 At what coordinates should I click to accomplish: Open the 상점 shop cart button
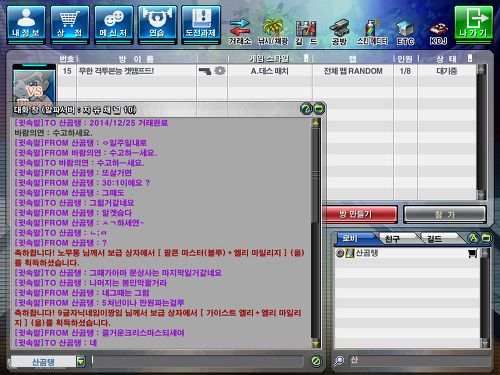(x=70, y=25)
